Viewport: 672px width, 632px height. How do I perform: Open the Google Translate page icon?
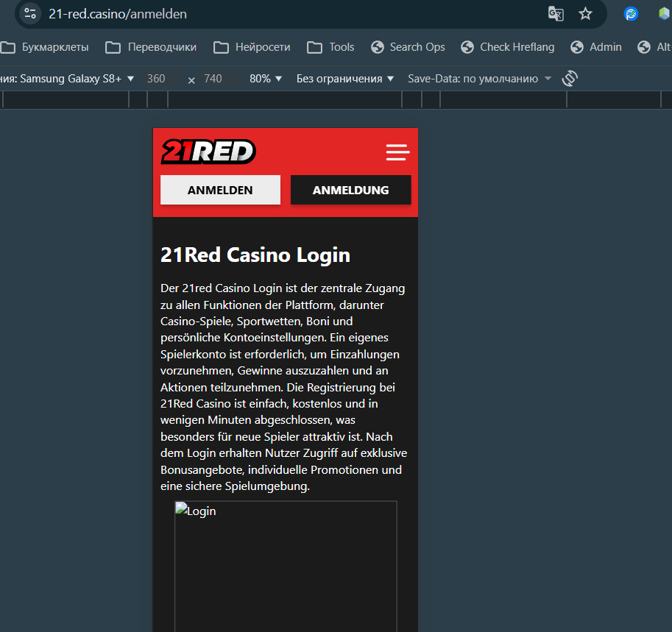pos(556,14)
